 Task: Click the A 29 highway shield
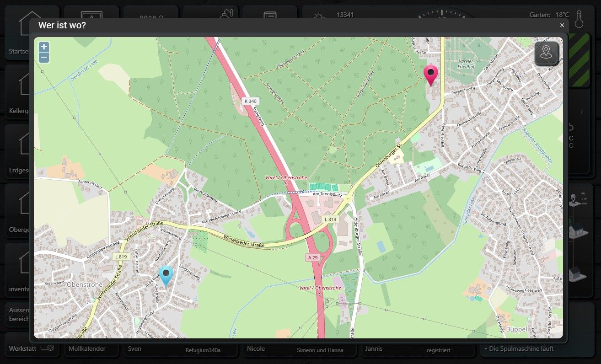pyautogui.click(x=312, y=258)
